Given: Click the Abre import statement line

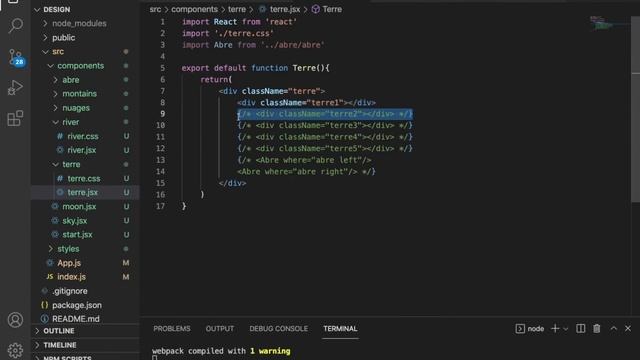Looking at the screenshot, I should [x=253, y=45].
